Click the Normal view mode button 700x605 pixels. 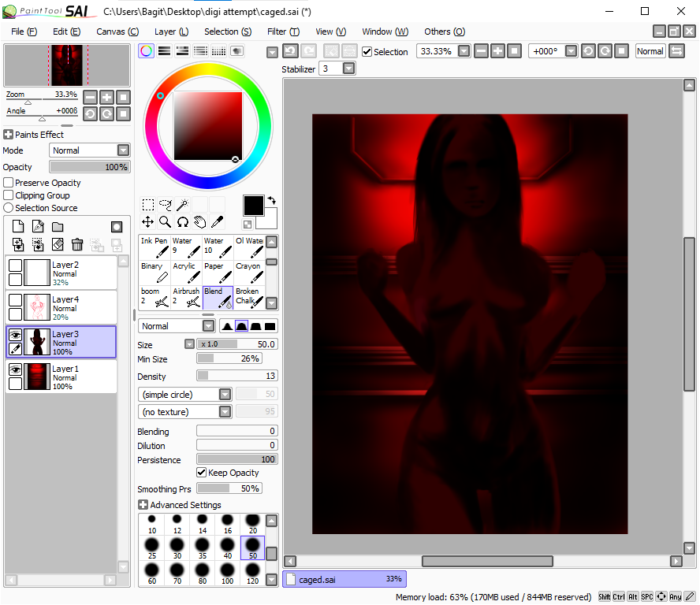[x=650, y=51]
